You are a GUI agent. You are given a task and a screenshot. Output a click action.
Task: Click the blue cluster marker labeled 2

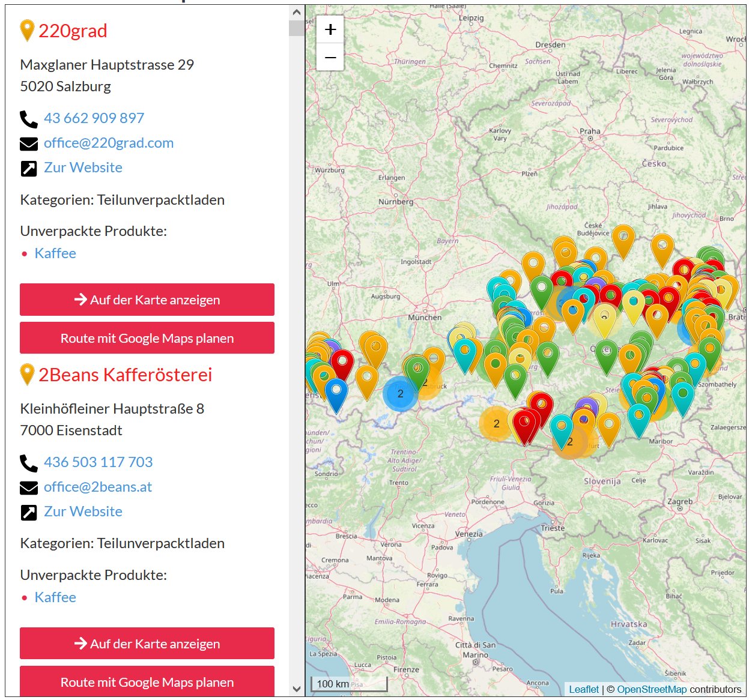point(400,394)
